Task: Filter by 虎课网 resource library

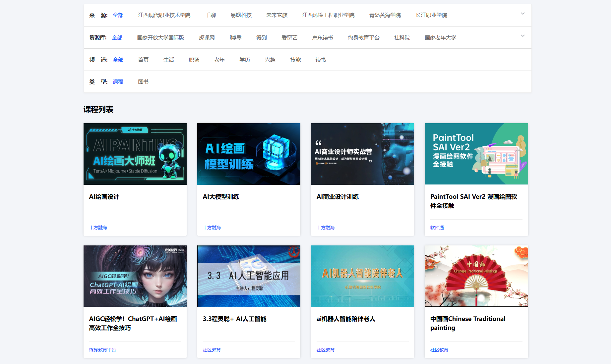Action: tap(207, 37)
